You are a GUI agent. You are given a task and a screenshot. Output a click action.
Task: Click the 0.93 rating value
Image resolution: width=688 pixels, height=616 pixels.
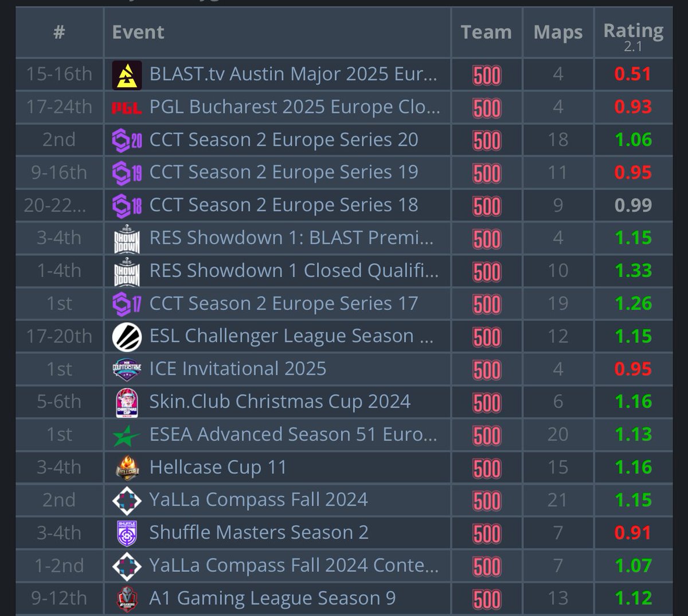(x=633, y=107)
